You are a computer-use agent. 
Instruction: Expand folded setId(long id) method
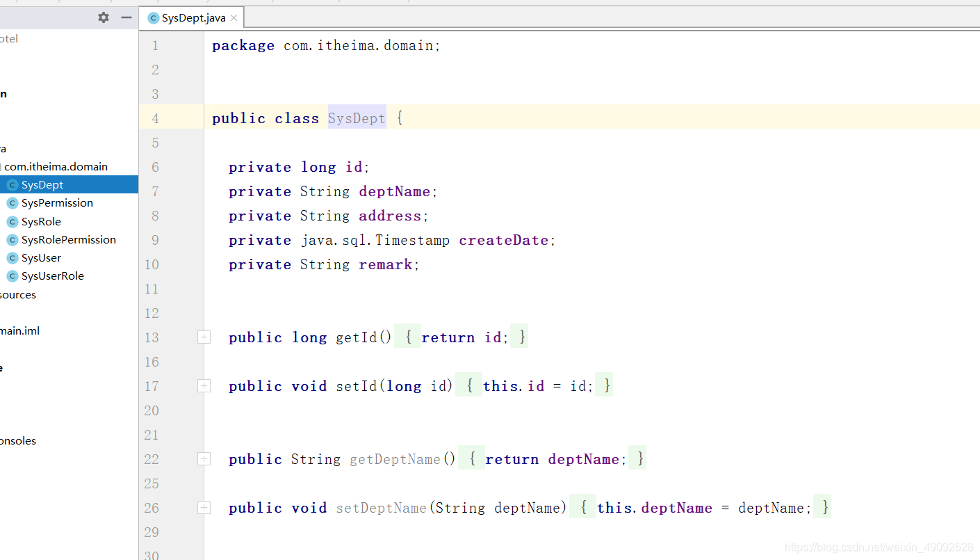click(204, 386)
